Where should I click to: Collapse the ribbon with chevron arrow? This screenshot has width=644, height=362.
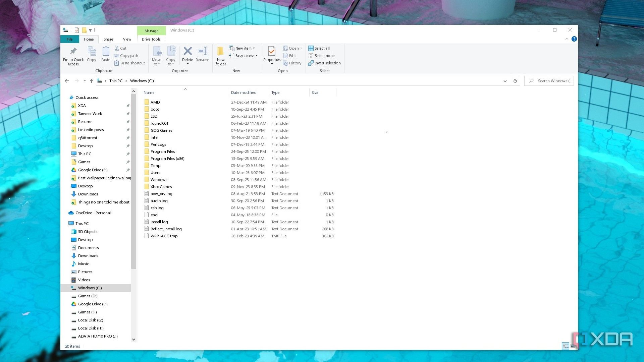tap(567, 39)
